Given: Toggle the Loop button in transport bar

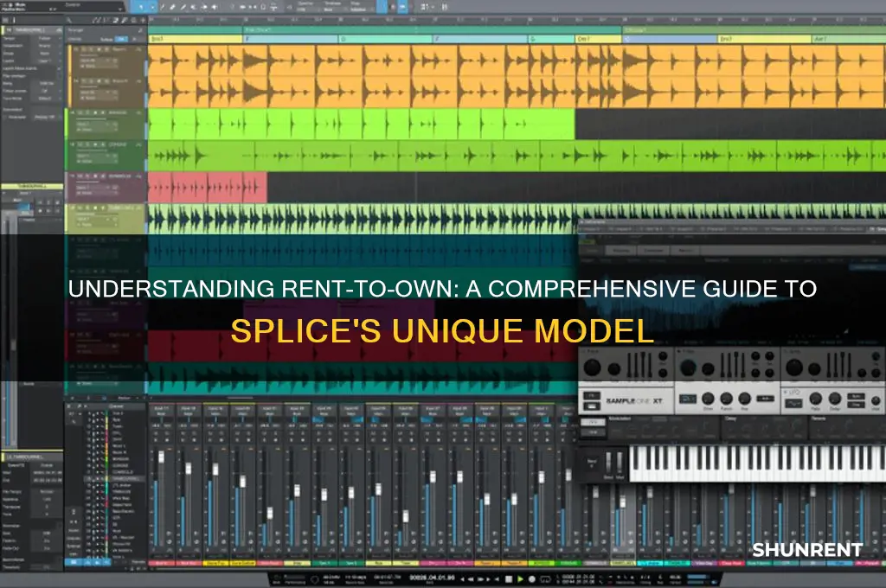Looking at the screenshot, I should click(x=545, y=579).
